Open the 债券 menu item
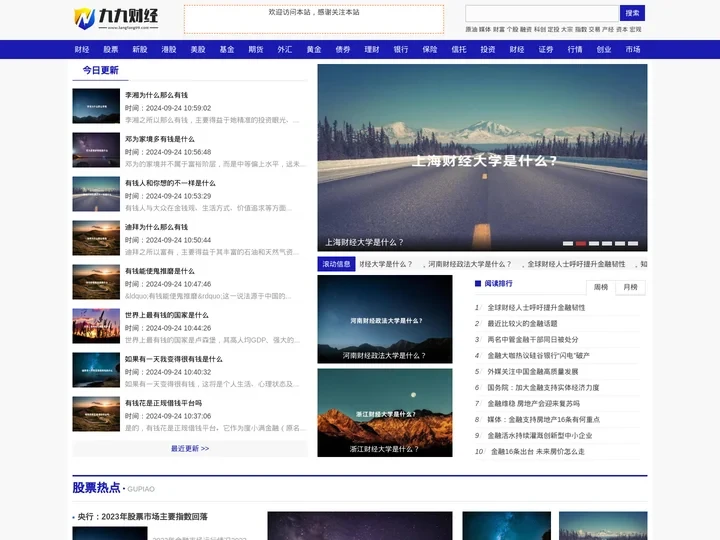This screenshot has width=720, height=540. (x=343, y=50)
